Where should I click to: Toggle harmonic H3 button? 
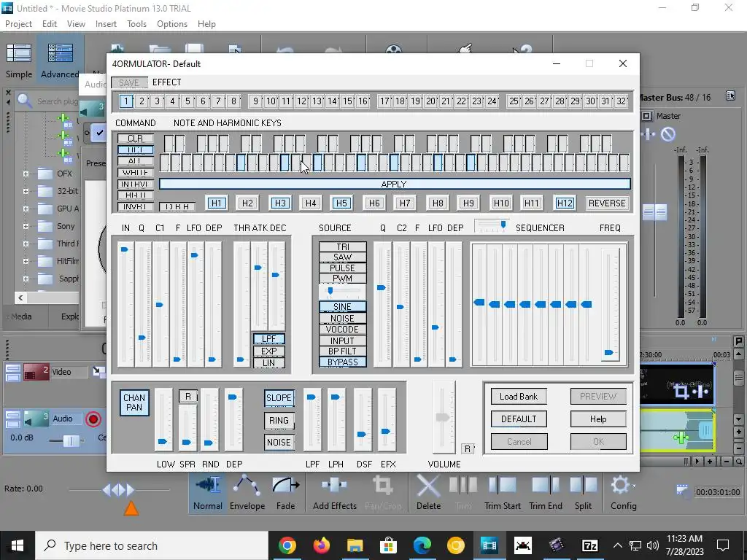[x=280, y=203]
